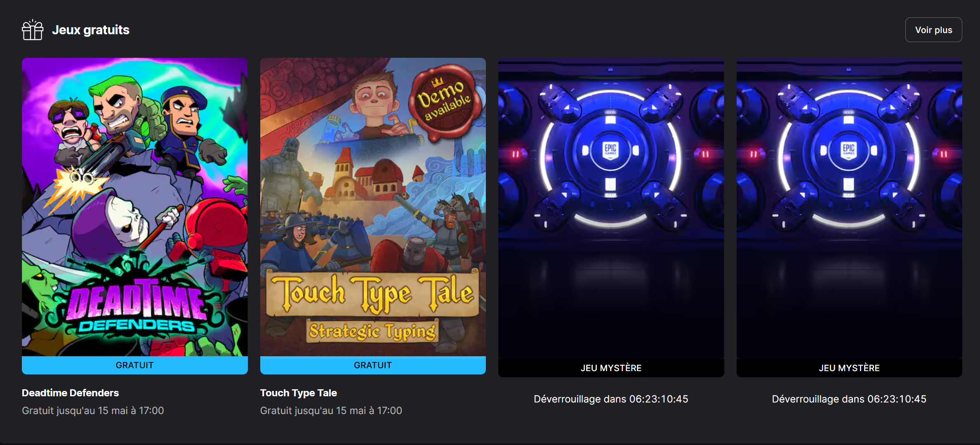980x445 pixels.
Task: Click the gift box icon beside Jeux gratuits
Action: (33, 30)
